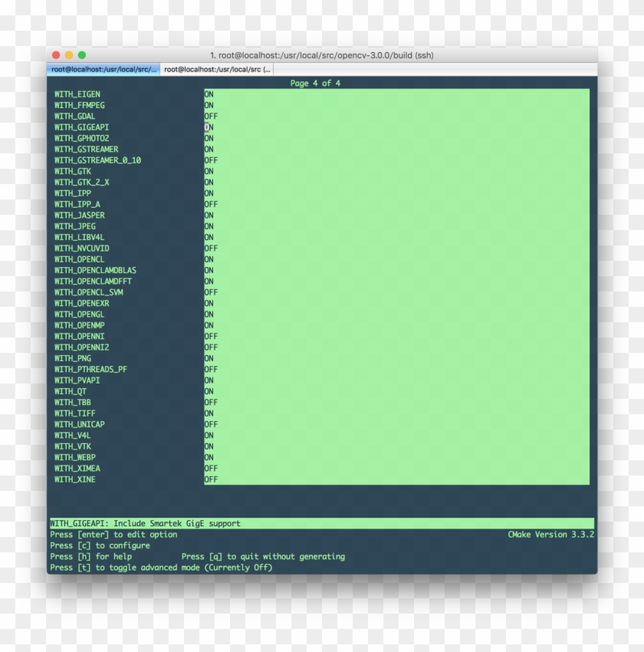
Task: Toggle the OFF value of WITH_TBB
Action: point(211,403)
